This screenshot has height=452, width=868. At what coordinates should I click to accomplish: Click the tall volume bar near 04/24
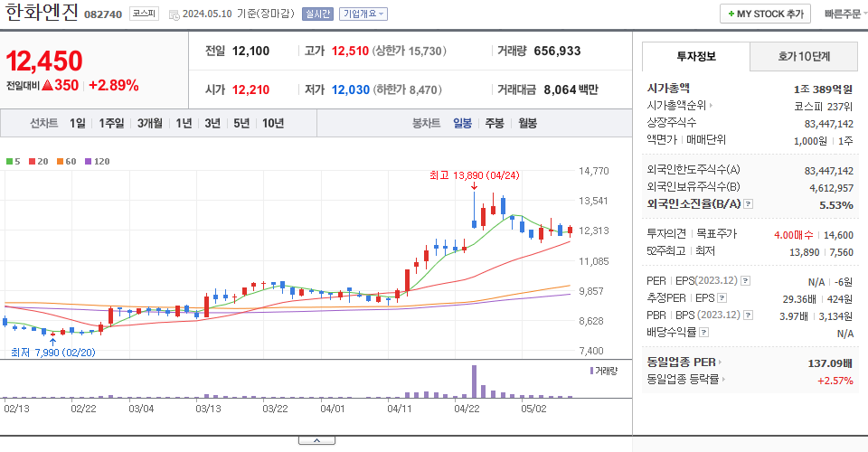[x=474, y=381]
